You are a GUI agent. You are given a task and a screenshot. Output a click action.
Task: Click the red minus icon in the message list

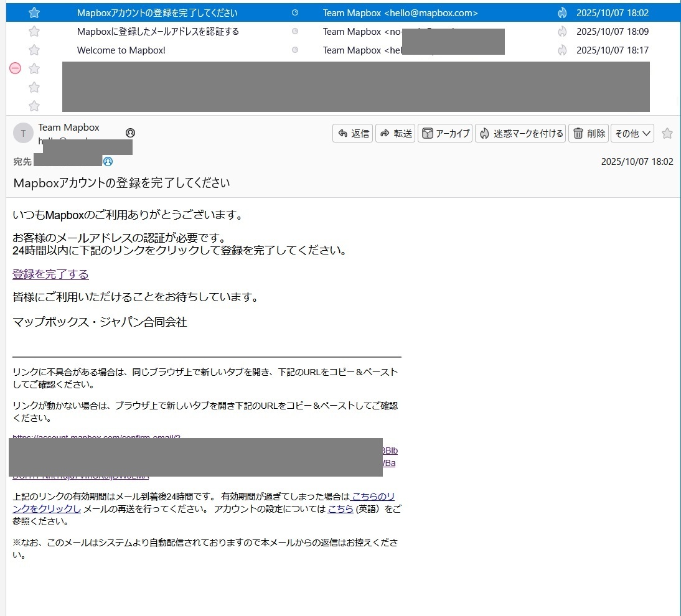[16, 68]
